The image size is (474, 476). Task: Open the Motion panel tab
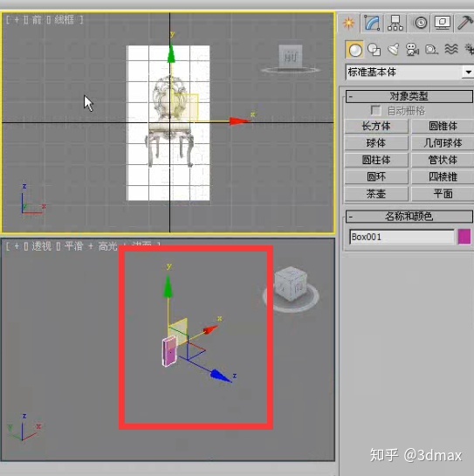click(420, 23)
